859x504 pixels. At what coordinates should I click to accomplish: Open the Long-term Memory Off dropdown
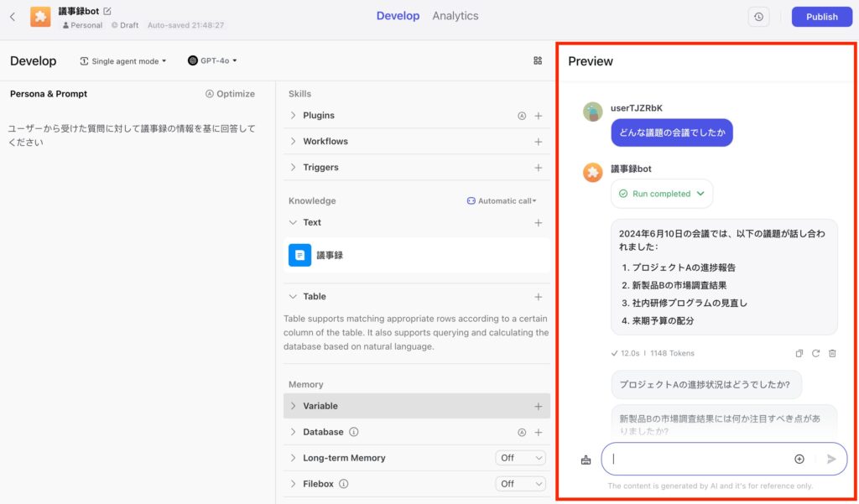tap(520, 458)
